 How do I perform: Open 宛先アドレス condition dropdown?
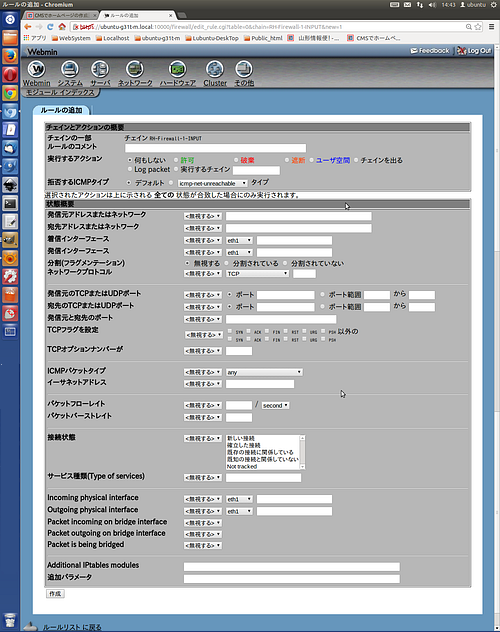coord(203,228)
